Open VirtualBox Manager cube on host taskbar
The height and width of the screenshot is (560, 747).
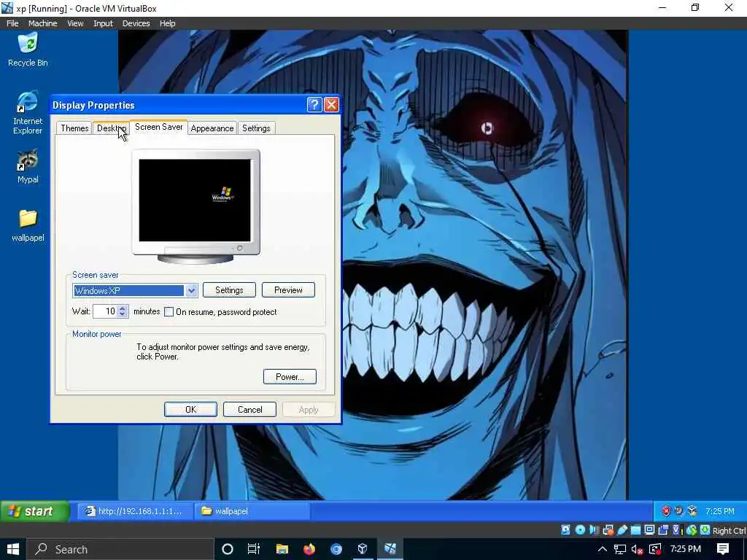click(x=363, y=549)
